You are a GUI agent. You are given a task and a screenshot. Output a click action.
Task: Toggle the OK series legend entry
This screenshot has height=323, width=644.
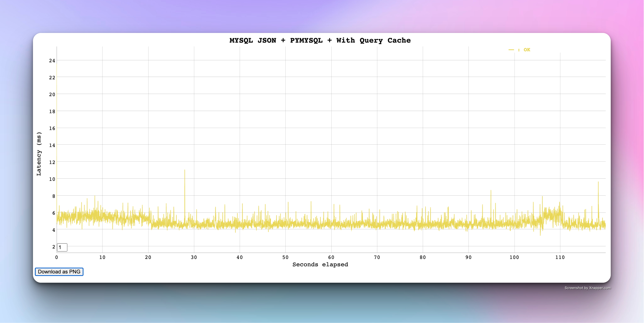[x=519, y=50]
